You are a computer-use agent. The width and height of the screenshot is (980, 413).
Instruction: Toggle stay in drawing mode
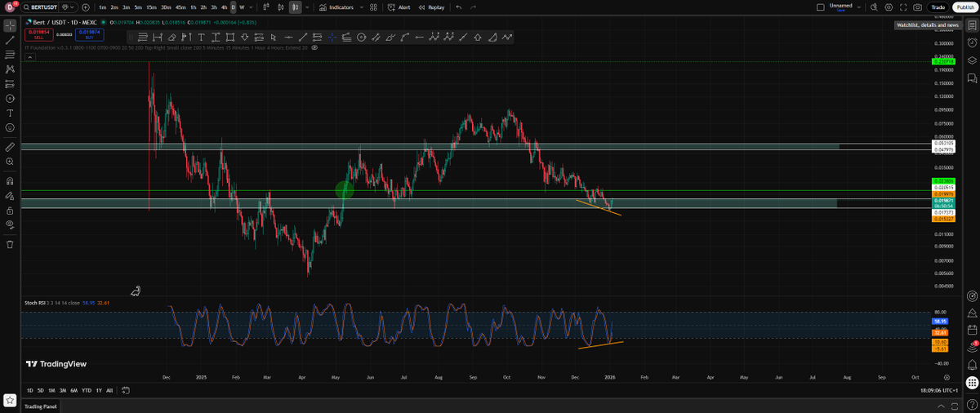(10, 196)
